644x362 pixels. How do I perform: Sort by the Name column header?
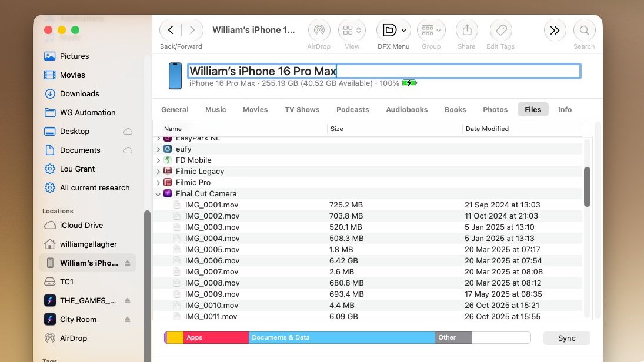coord(172,129)
